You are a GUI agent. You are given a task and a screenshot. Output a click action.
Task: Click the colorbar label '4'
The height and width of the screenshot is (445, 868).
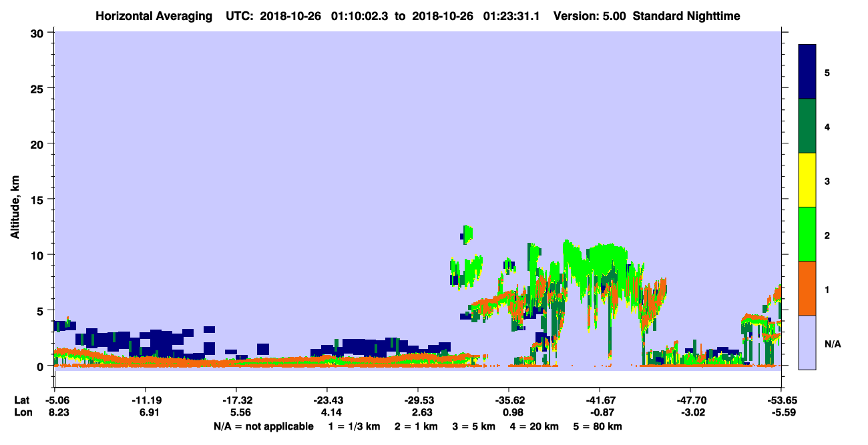pos(827,126)
